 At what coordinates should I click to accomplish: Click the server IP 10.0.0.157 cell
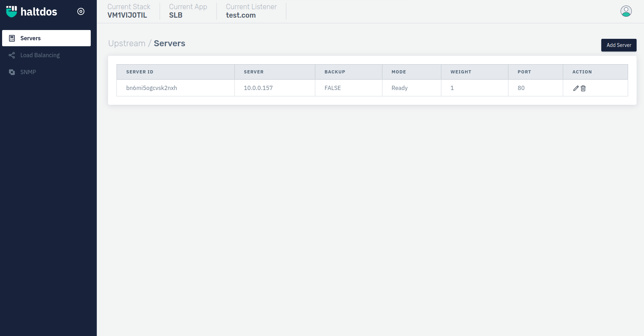click(275, 88)
